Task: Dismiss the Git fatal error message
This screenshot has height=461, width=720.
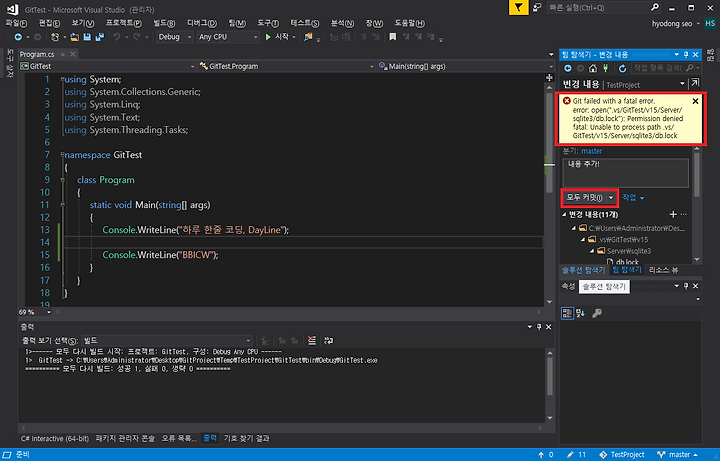Action: click(695, 101)
